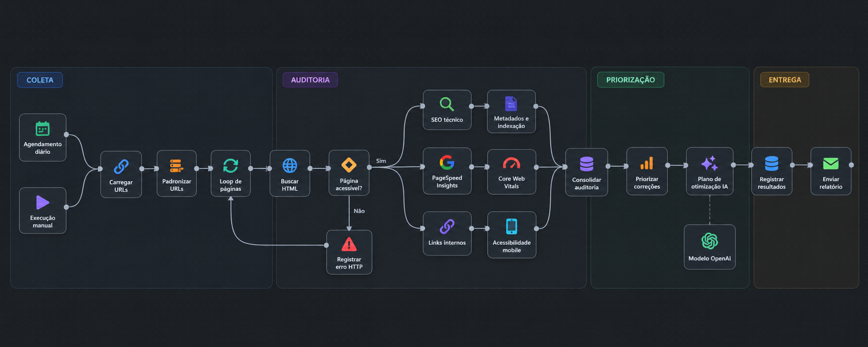The image size is (868, 347).
Task: Click the Loop de páginas refresh icon
Action: pyautogui.click(x=231, y=166)
